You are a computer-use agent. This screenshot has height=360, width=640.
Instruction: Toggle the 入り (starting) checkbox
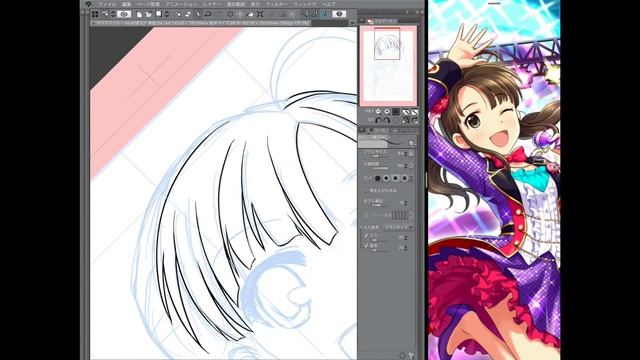click(366, 236)
